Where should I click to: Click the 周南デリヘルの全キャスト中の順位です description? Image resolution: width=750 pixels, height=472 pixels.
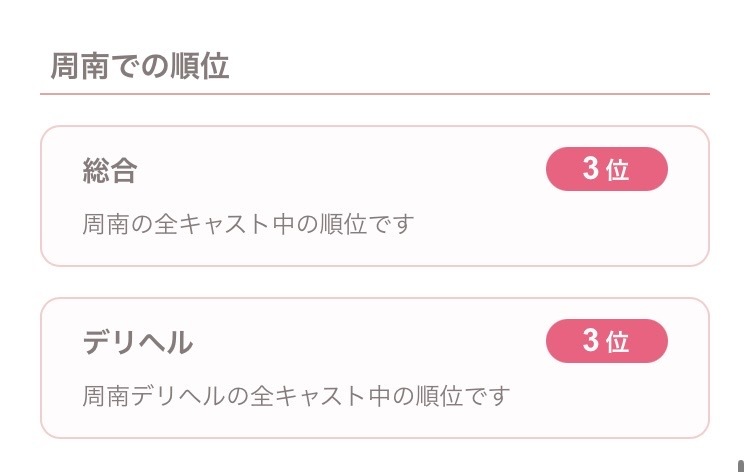pos(295,395)
